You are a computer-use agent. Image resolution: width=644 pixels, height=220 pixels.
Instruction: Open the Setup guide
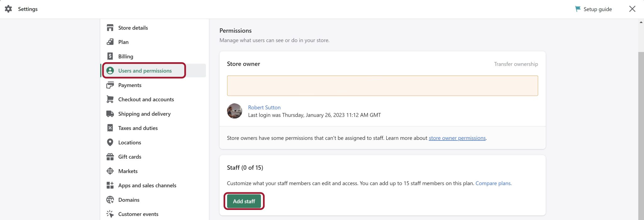[x=593, y=9]
